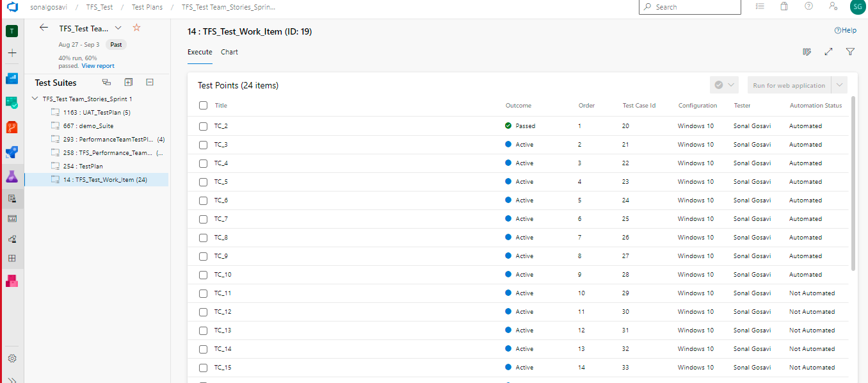
Task: Star the TFS_Test test plan as favorite
Action: pyautogui.click(x=136, y=28)
